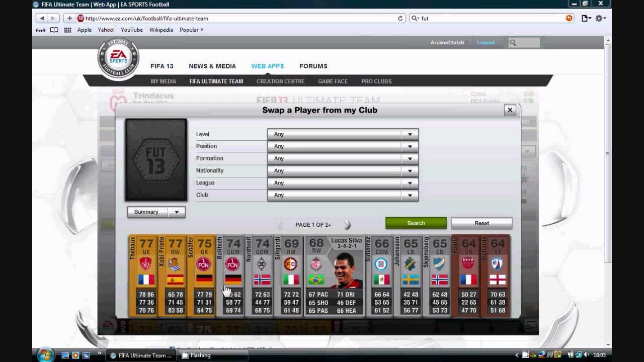Select the Schäfer 75 GK card
Viewport: 644px width, 362px height.
click(201, 276)
